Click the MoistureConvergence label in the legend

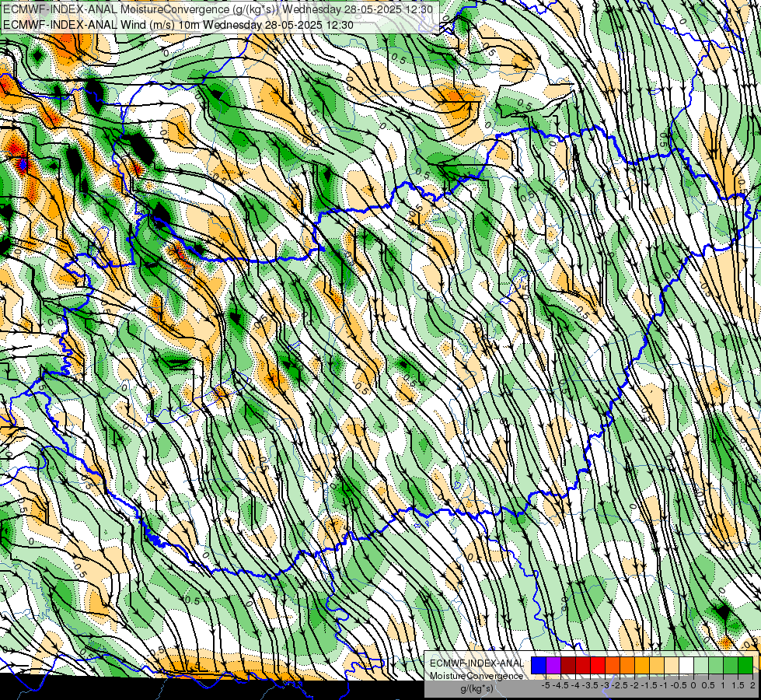tap(476, 676)
